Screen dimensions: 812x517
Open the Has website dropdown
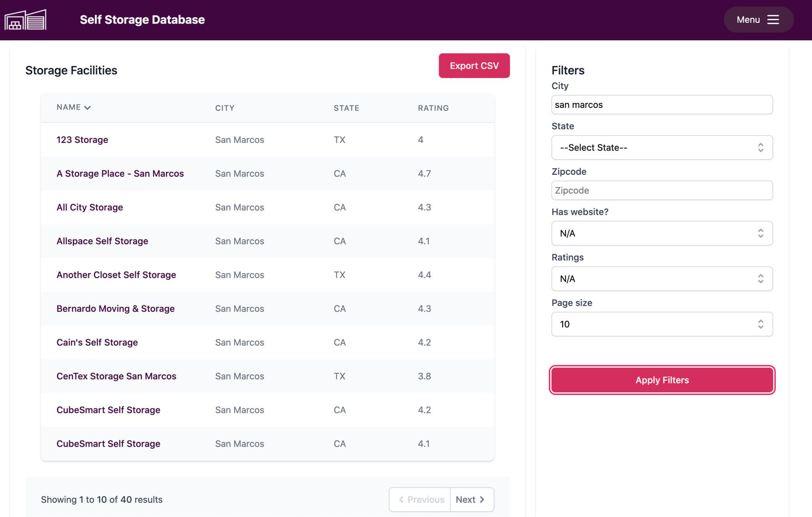click(x=662, y=233)
